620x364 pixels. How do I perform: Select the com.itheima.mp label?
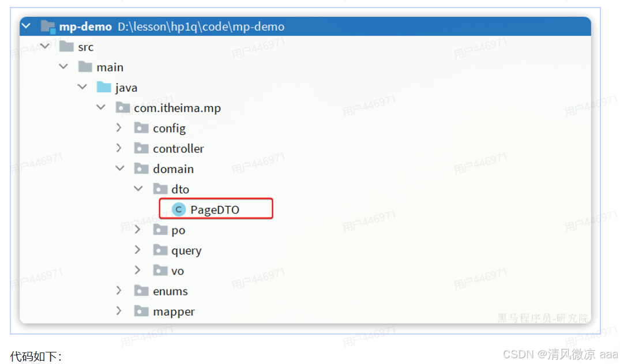[178, 108]
